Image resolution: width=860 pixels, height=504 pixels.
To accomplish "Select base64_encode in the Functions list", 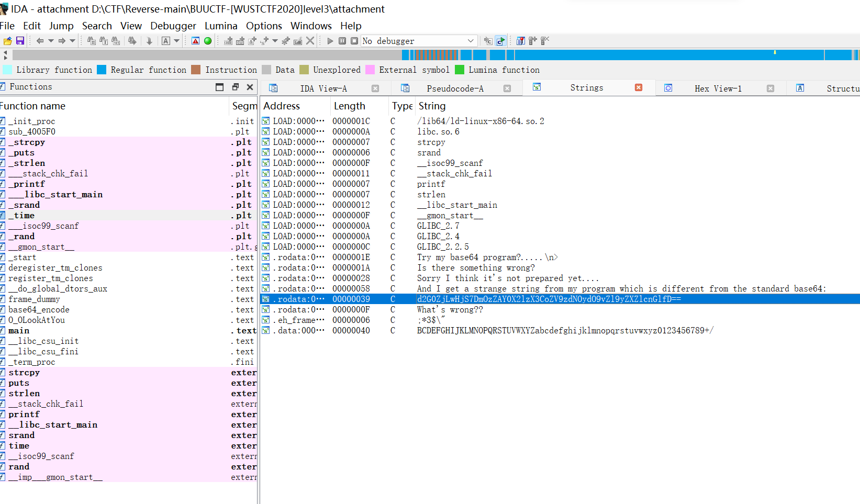I will 39,309.
